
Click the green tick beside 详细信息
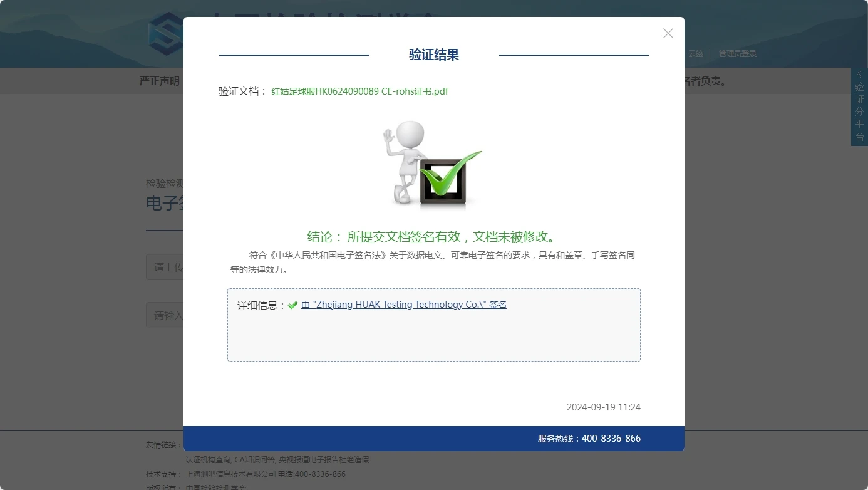pos(292,305)
